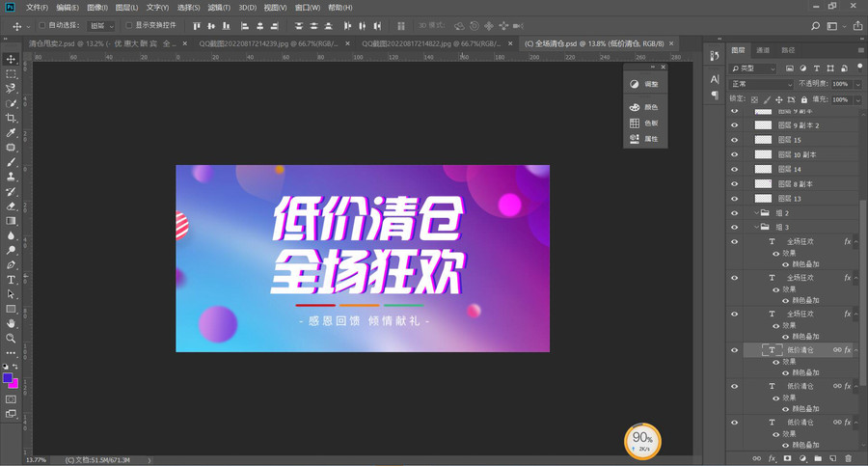Click the delete layer trash icon
Viewport: 868px width, 466px height.
coord(848,458)
